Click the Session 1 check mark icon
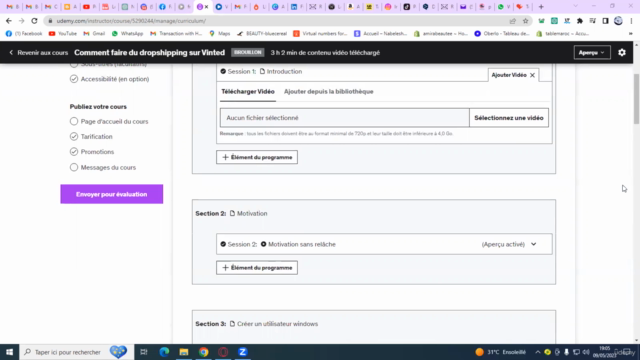Image resolution: width=640 pixels, height=360 pixels. 223,71
